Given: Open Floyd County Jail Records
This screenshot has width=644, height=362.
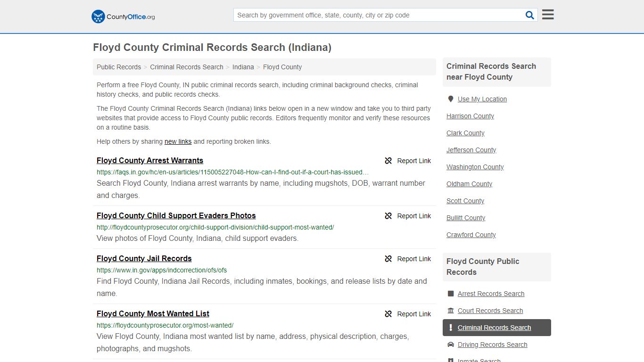Looking at the screenshot, I should (x=144, y=258).
